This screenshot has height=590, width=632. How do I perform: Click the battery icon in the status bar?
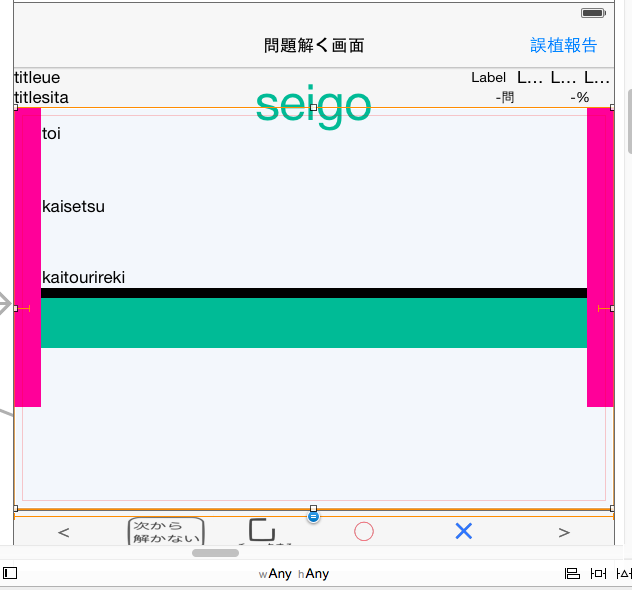[593, 13]
